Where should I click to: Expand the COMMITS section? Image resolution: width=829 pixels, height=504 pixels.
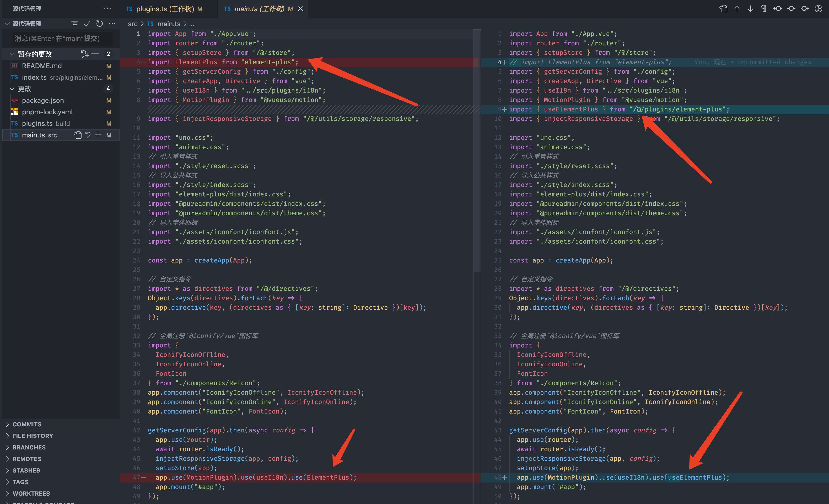27,424
